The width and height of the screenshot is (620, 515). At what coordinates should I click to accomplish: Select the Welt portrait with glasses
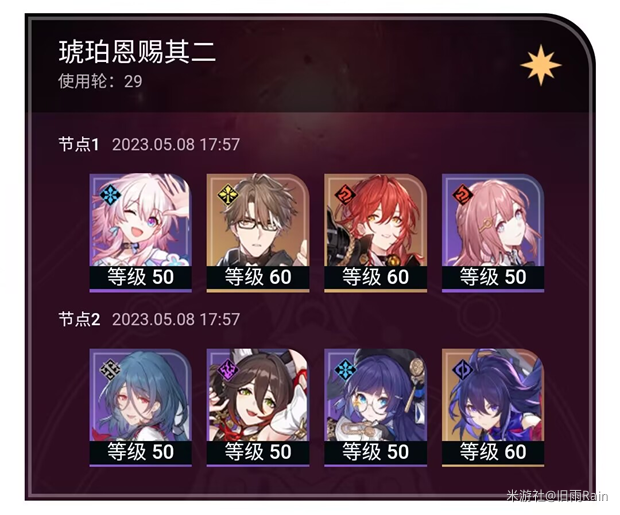pyautogui.click(x=258, y=233)
